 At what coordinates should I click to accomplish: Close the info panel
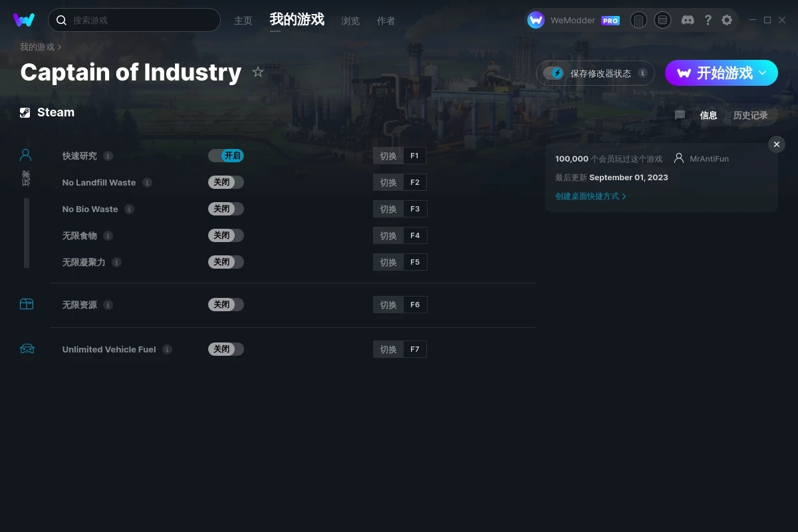[x=776, y=144]
